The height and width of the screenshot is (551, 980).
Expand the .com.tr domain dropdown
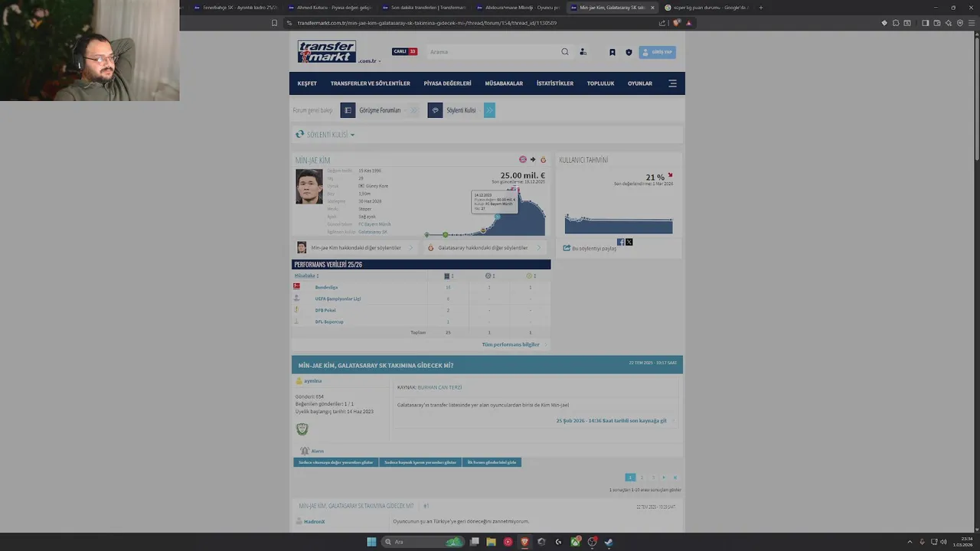[x=369, y=61]
